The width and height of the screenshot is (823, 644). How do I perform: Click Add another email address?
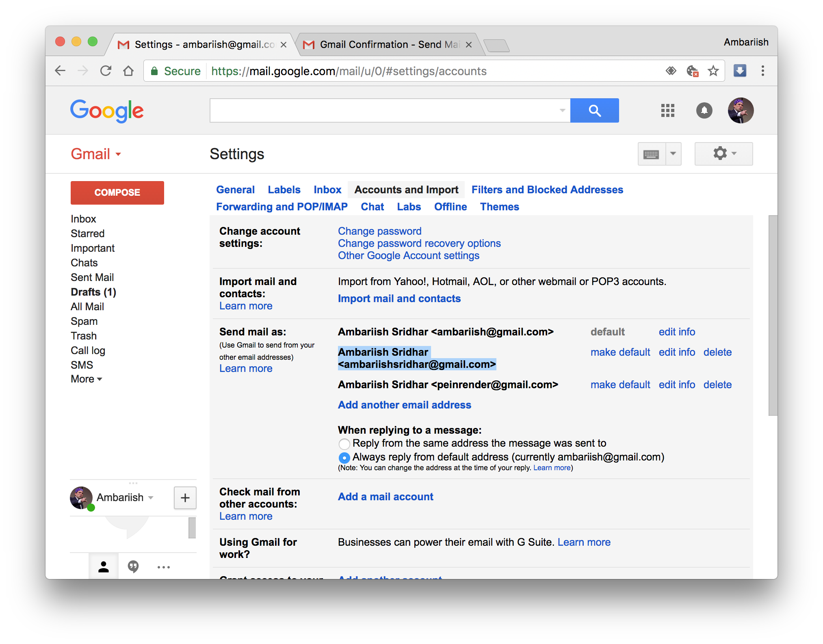pyautogui.click(x=404, y=405)
